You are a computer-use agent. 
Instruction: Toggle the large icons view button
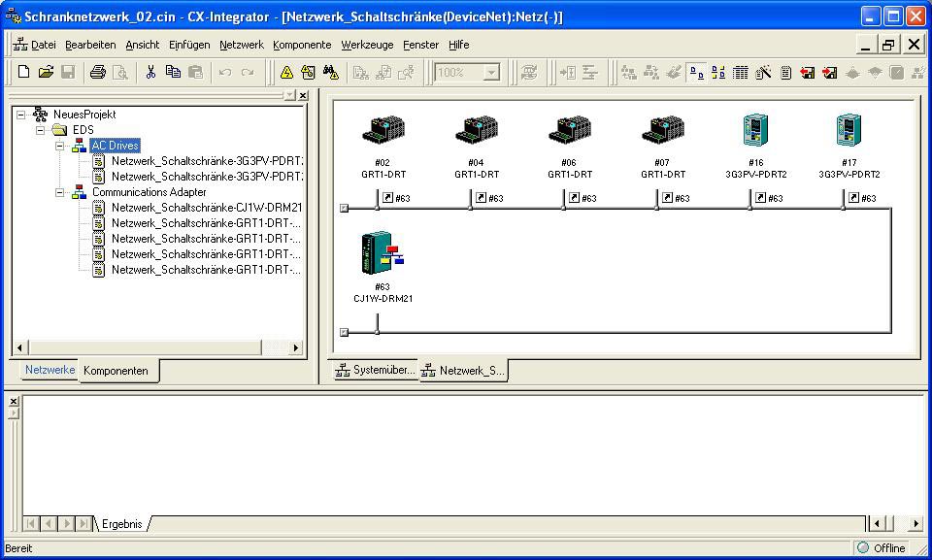[696, 73]
